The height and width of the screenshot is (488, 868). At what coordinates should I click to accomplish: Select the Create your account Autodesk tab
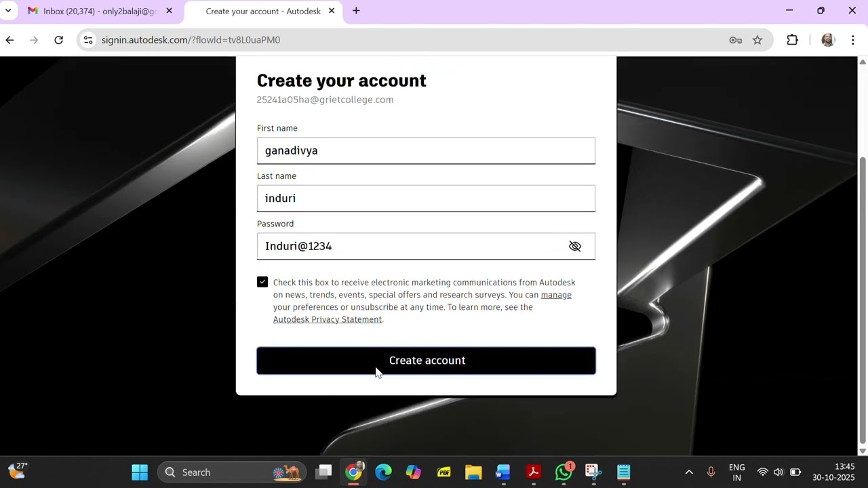[x=263, y=11]
